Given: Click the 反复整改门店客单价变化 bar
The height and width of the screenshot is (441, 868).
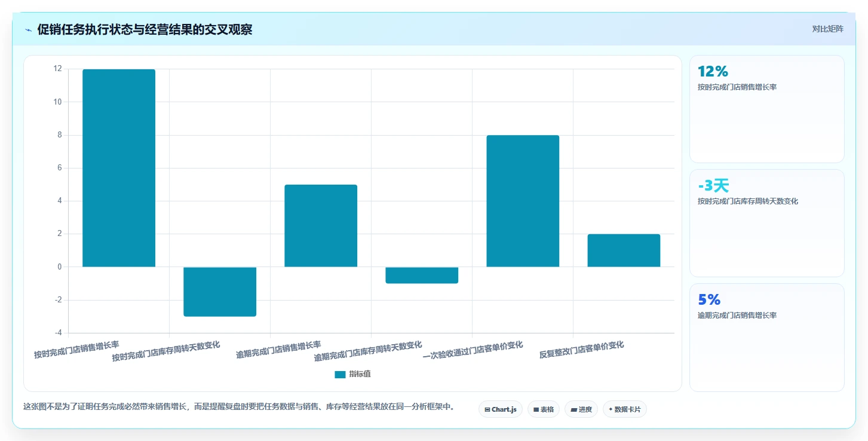Looking at the screenshot, I should [624, 250].
